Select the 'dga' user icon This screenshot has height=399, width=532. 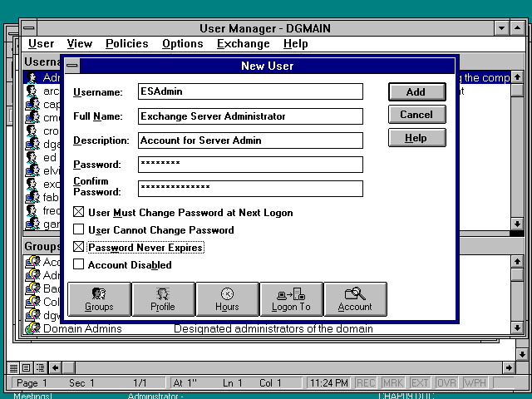coord(32,144)
